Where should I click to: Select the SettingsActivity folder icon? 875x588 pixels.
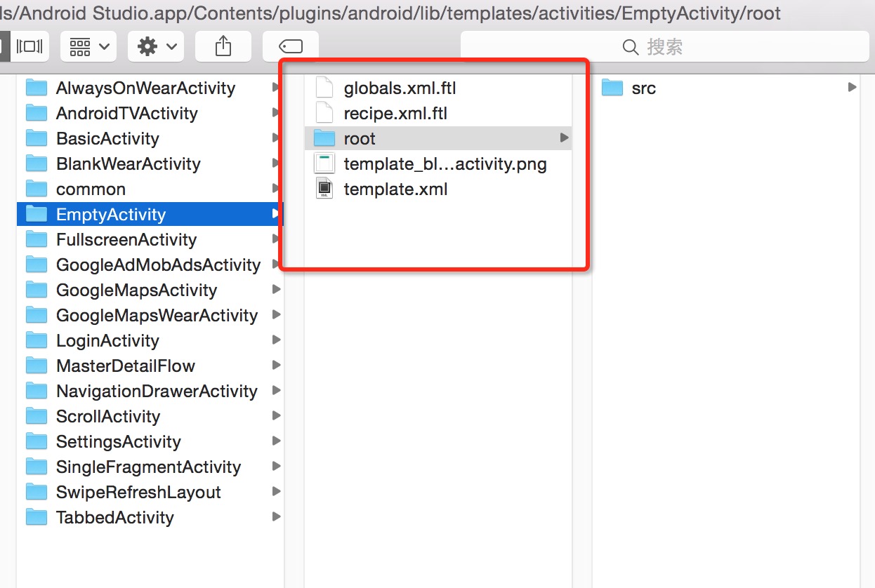(x=37, y=441)
